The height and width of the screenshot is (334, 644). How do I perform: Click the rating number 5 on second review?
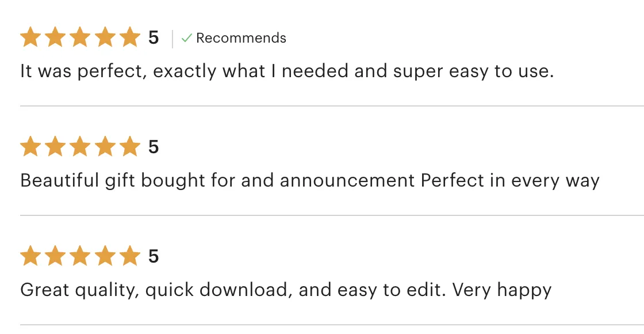point(154,147)
